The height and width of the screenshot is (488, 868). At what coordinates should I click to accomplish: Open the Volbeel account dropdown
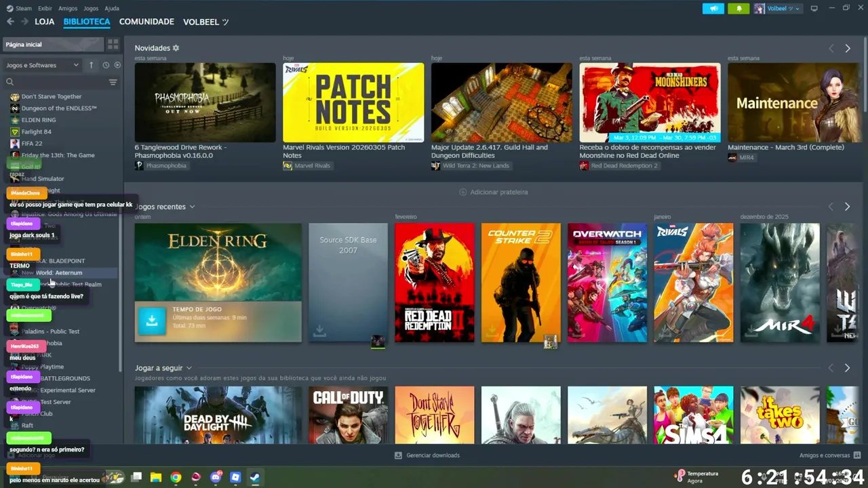point(777,8)
